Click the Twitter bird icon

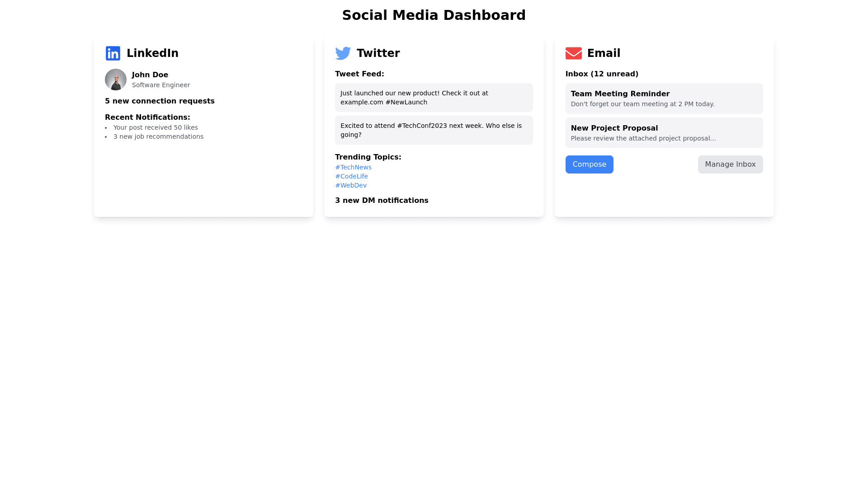coord(343,53)
